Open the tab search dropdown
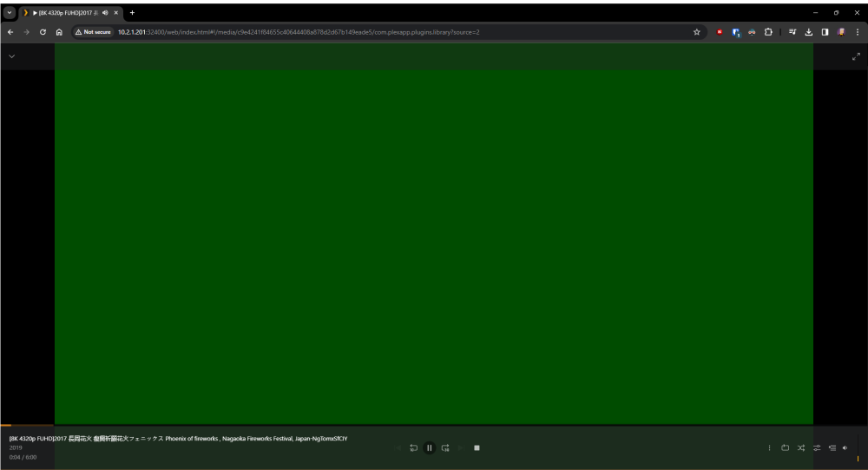 pos(10,12)
